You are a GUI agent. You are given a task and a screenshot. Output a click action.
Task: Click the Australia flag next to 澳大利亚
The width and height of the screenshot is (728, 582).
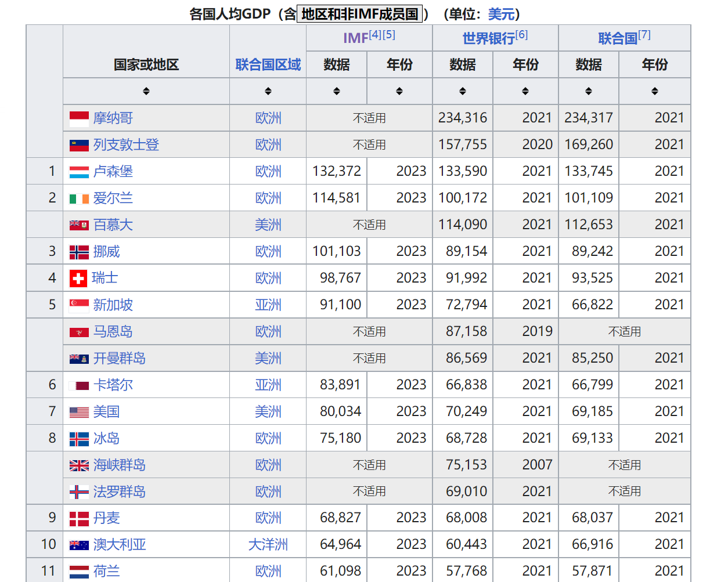pyautogui.click(x=79, y=545)
